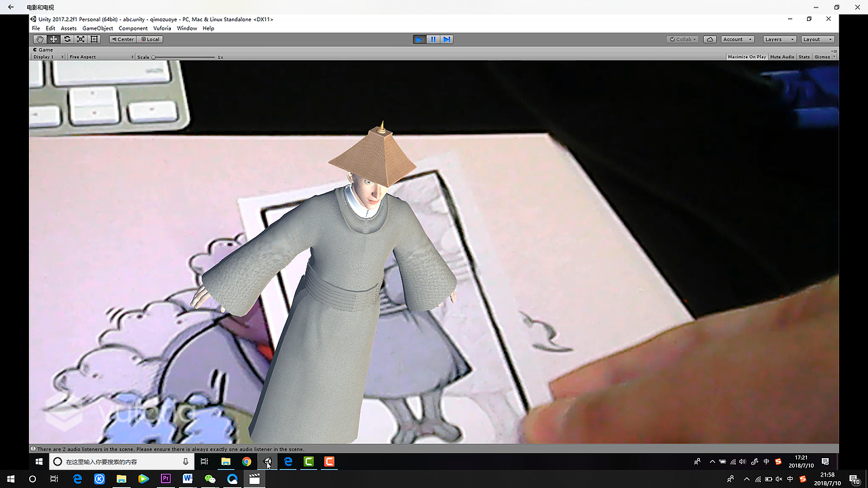Viewport: 868px width, 488px height.
Task: Open the blue Kugou music K icon
Action: coord(99,479)
